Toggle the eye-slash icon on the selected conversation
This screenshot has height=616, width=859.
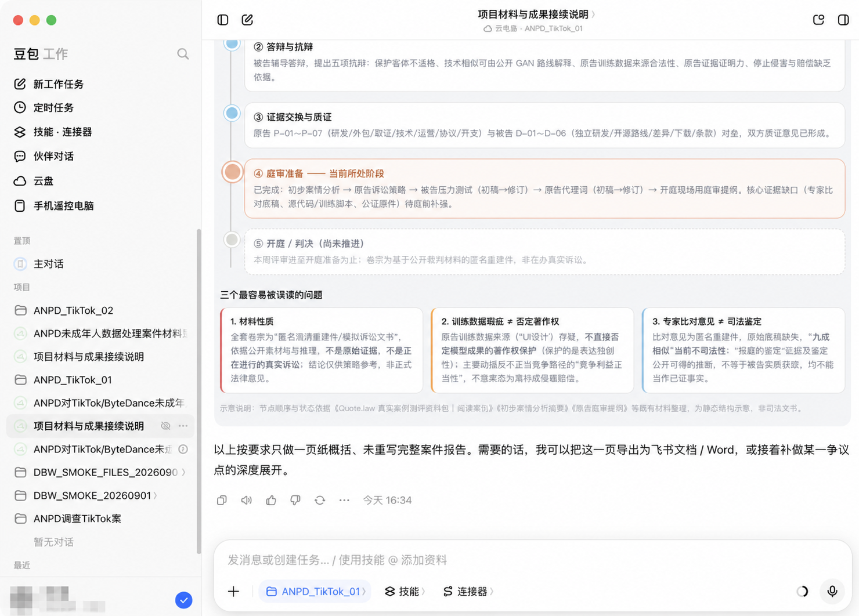[165, 426]
